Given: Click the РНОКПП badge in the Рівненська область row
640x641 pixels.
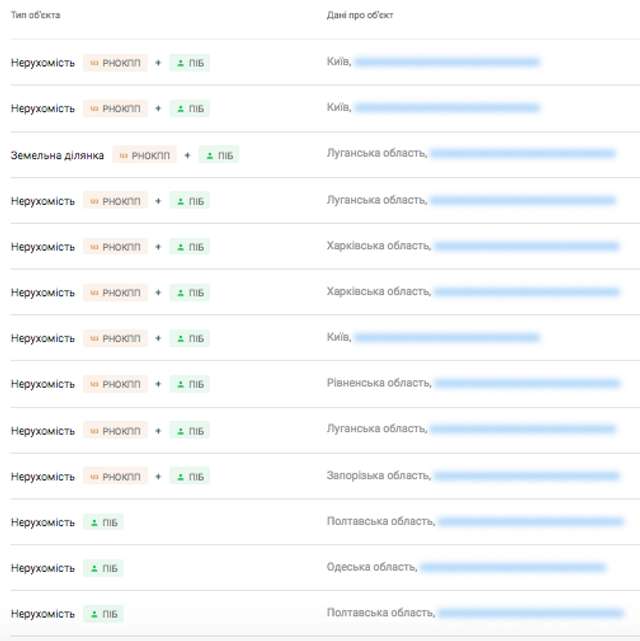Looking at the screenshot, I should pos(115,384).
